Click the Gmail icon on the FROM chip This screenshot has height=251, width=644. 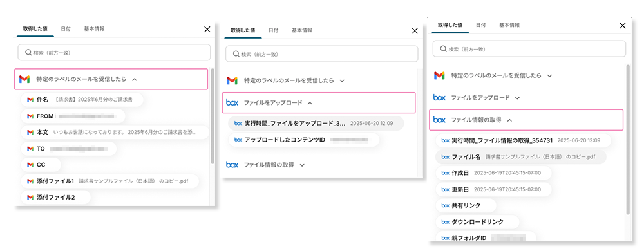[30, 116]
